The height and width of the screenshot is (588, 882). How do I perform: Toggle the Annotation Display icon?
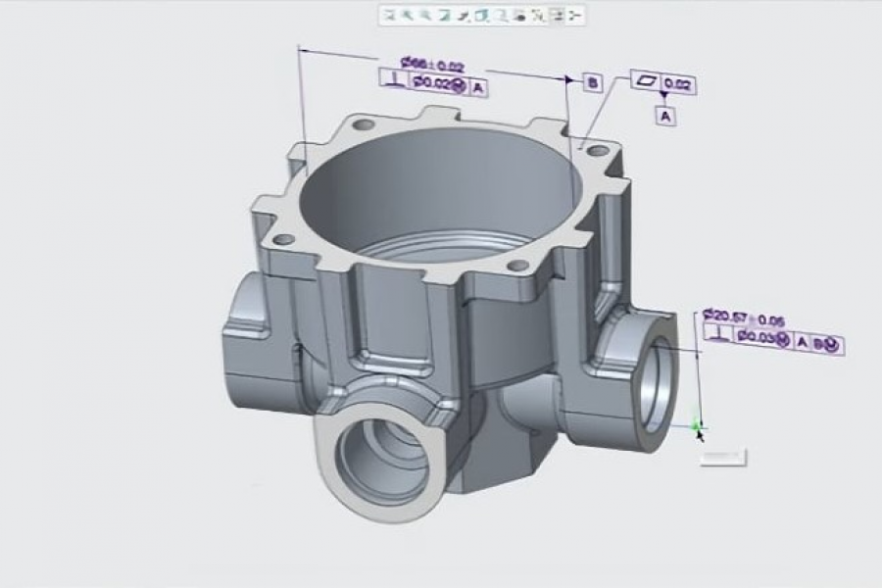coord(558,16)
